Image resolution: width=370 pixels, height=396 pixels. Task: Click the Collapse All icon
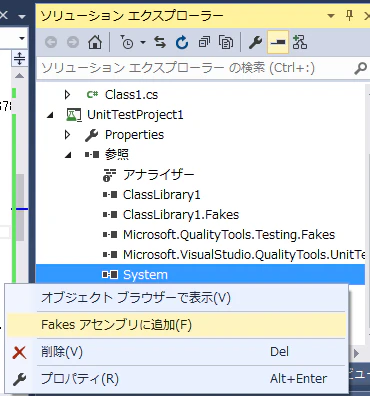click(204, 42)
